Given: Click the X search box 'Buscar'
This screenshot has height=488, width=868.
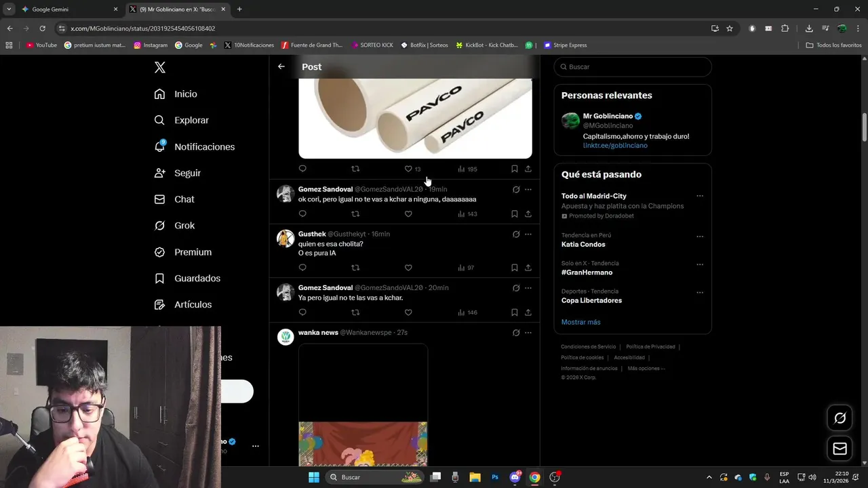Looking at the screenshot, I should click(633, 67).
